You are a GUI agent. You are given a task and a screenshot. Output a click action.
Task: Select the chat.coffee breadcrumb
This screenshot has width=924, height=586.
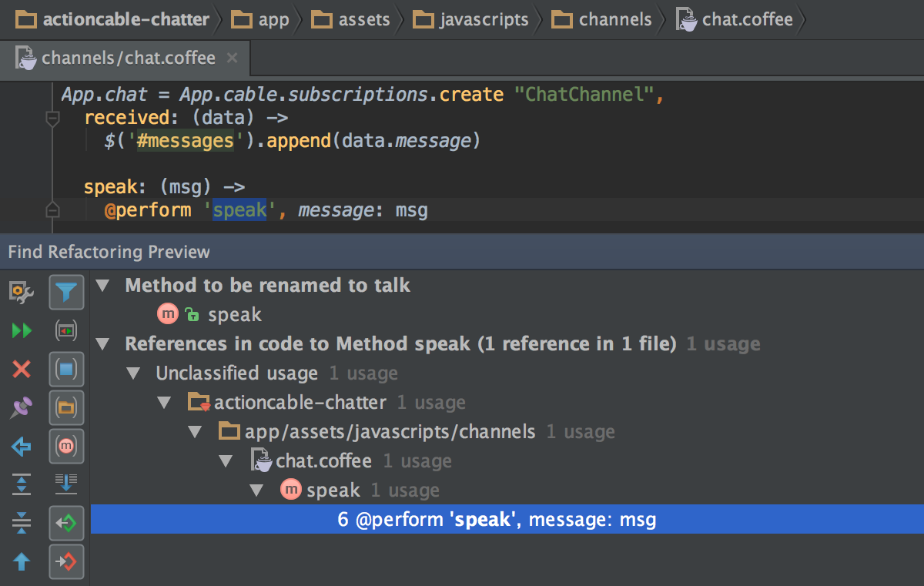(735, 19)
